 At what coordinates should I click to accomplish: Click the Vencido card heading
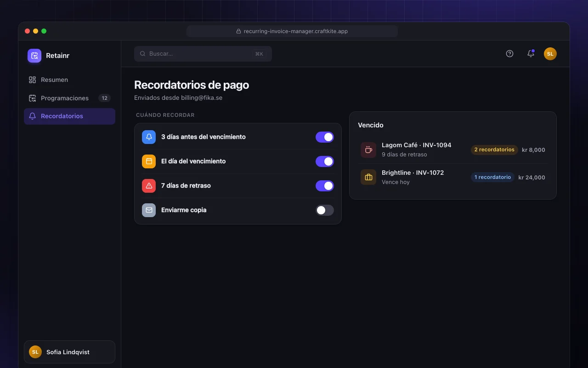pyautogui.click(x=371, y=125)
